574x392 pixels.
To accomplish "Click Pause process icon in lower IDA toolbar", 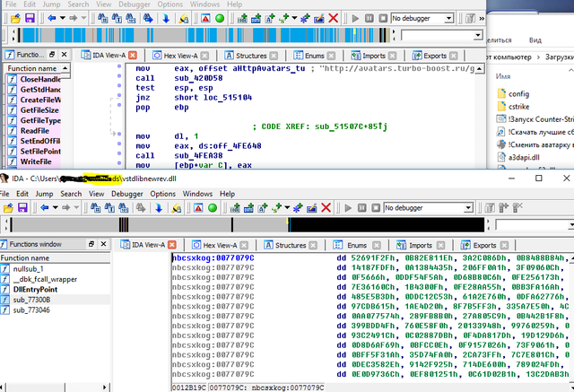I will [361, 208].
